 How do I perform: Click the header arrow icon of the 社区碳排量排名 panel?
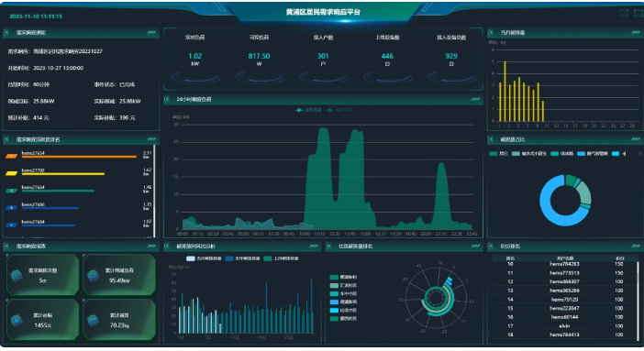(x=329, y=246)
